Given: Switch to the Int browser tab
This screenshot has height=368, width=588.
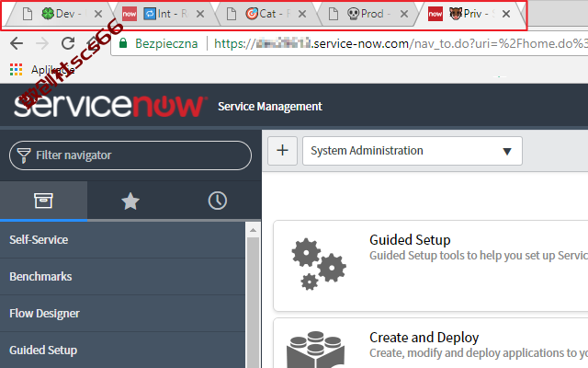Looking at the screenshot, I should [164, 15].
